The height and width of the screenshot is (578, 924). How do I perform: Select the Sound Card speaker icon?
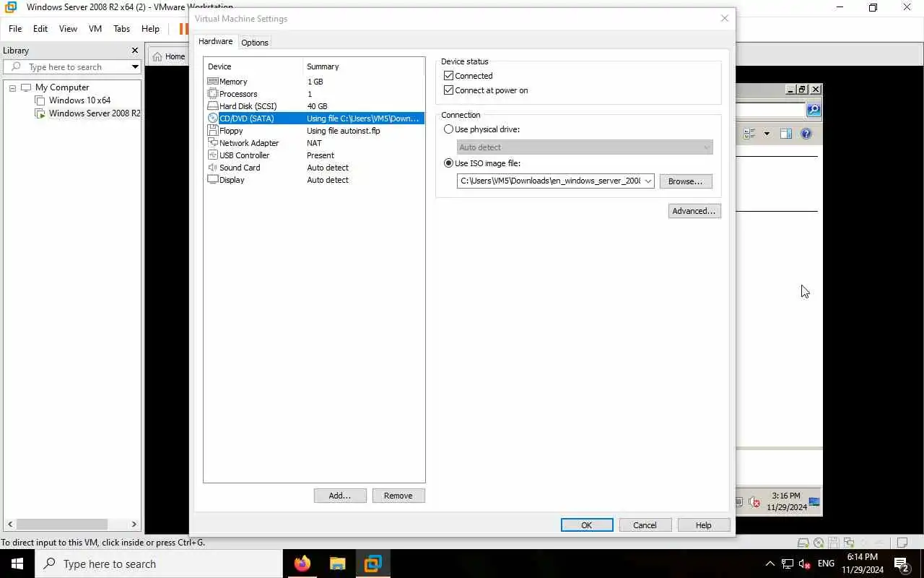212,168
